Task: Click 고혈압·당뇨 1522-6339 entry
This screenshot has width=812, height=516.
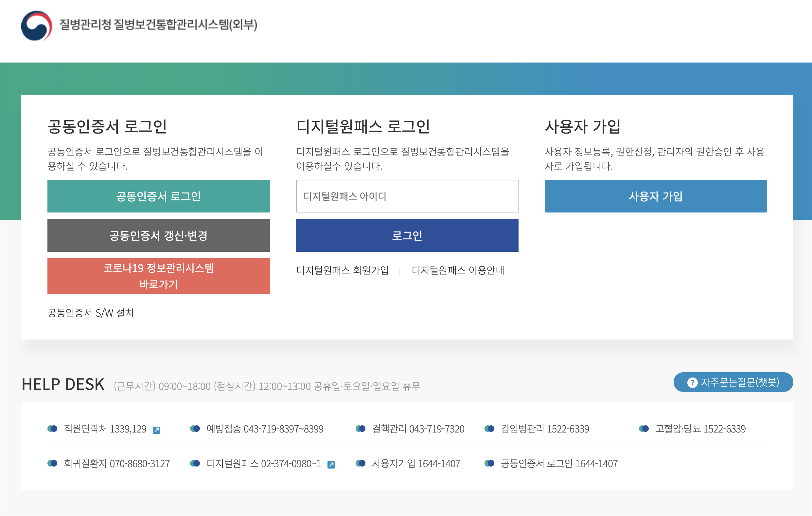Action: coord(700,429)
